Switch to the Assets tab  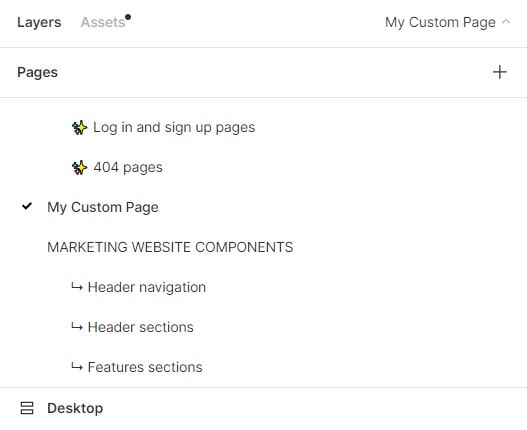click(103, 23)
